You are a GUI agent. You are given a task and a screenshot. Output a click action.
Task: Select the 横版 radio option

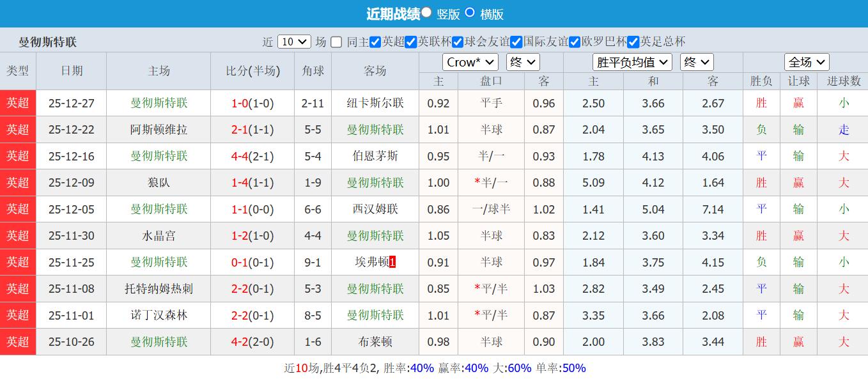[469, 13]
